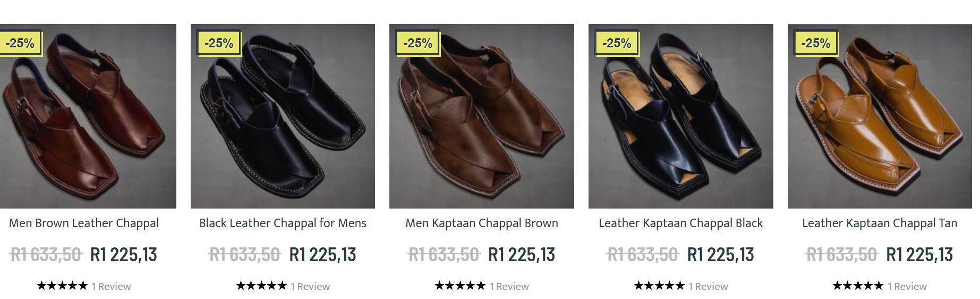This screenshot has height=299, width=980.
Task: Click sale price of Leather Kaptaan Chappal Black
Action: point(721,255)
